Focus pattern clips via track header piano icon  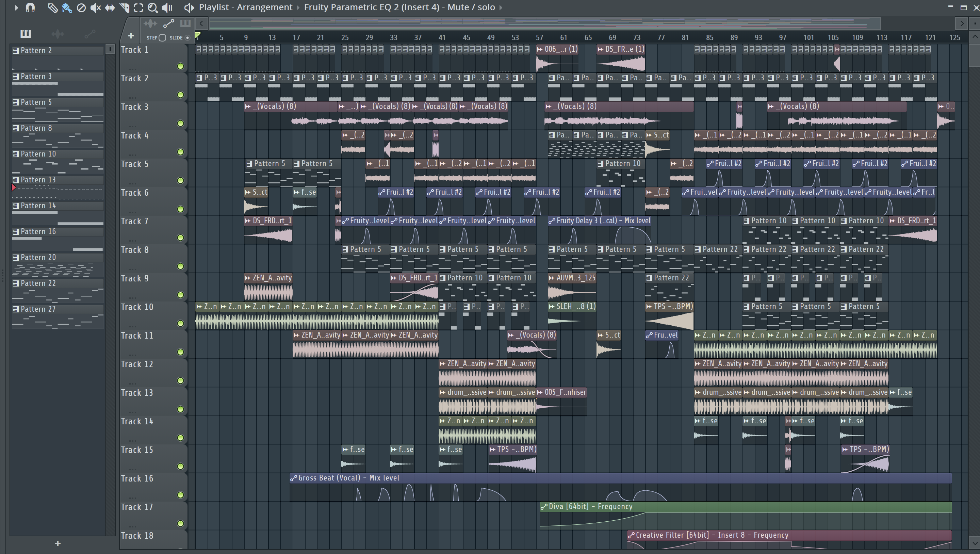185,23
